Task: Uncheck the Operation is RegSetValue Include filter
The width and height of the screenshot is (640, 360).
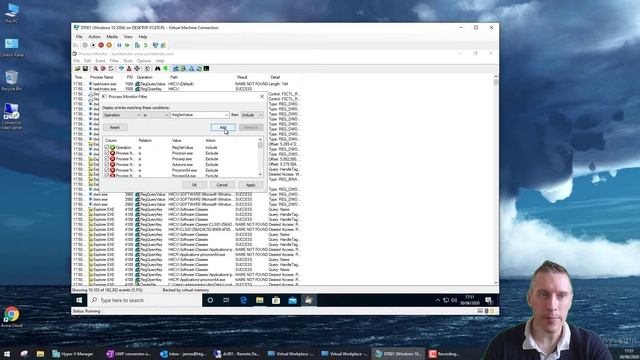Action: pyautogui.click(x=107, y=147)
